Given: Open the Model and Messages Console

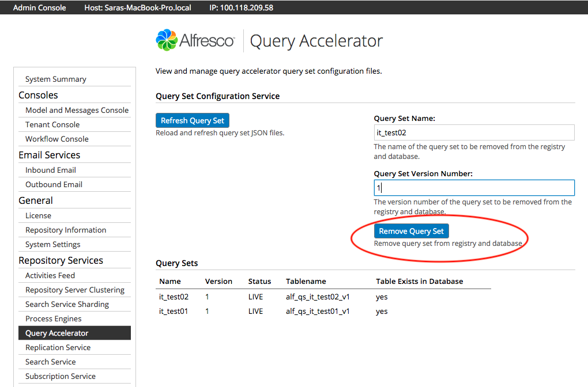Looking at the screenshot, I should (76, 110).
